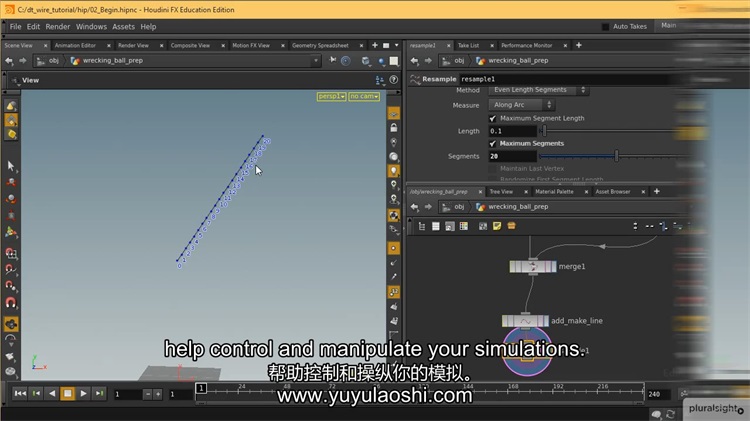Open the Help menu

148,27
